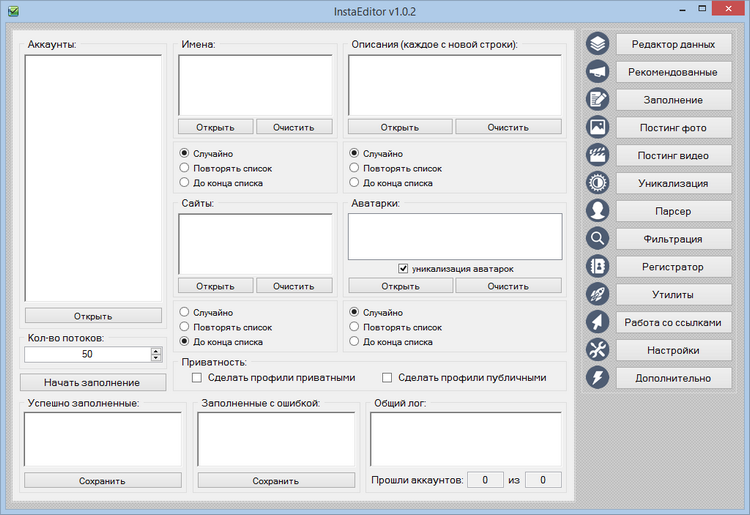
Task: Click the picture icon for Постинг фото
Action: click(598, 128)
